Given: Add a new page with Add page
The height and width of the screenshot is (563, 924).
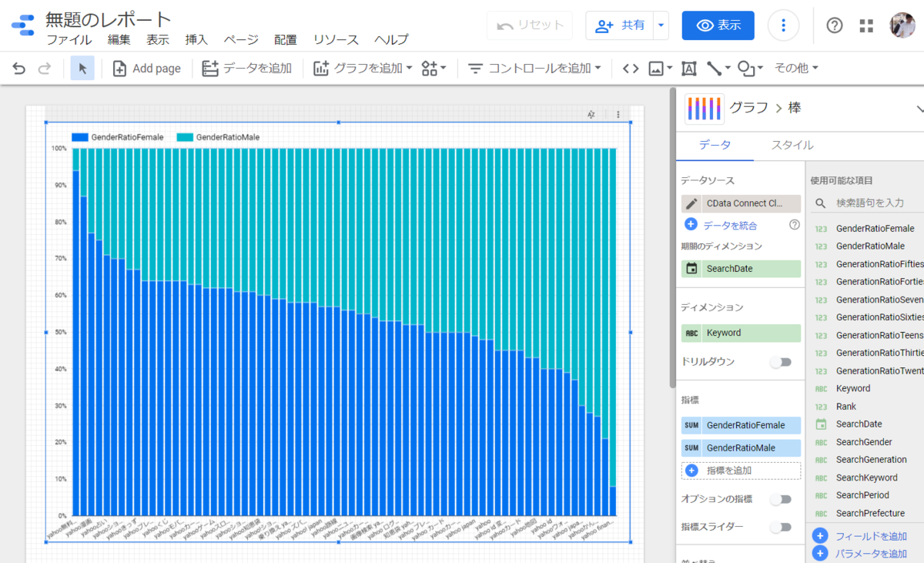Looking at the screenshot, I should pyautogui.click(x=146, y=69).
